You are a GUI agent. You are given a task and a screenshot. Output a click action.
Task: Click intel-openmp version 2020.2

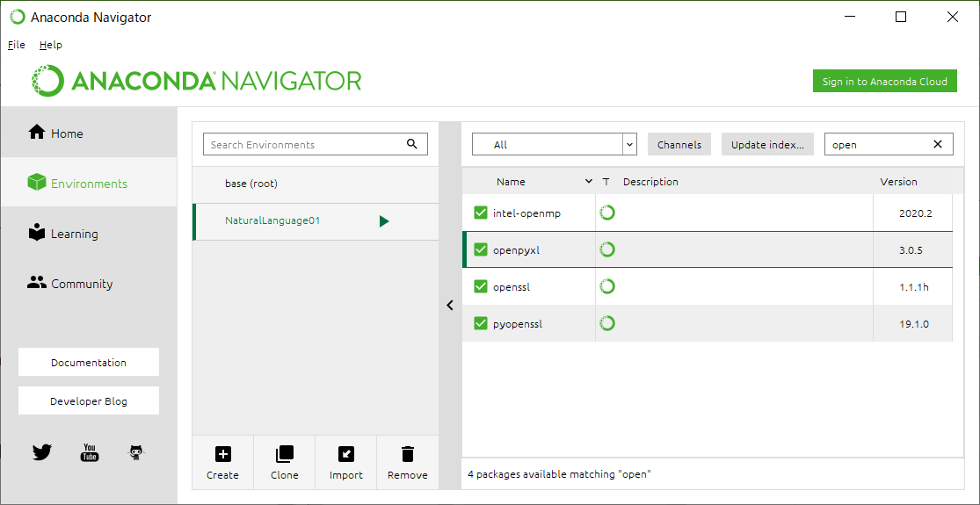click(915, 213)
